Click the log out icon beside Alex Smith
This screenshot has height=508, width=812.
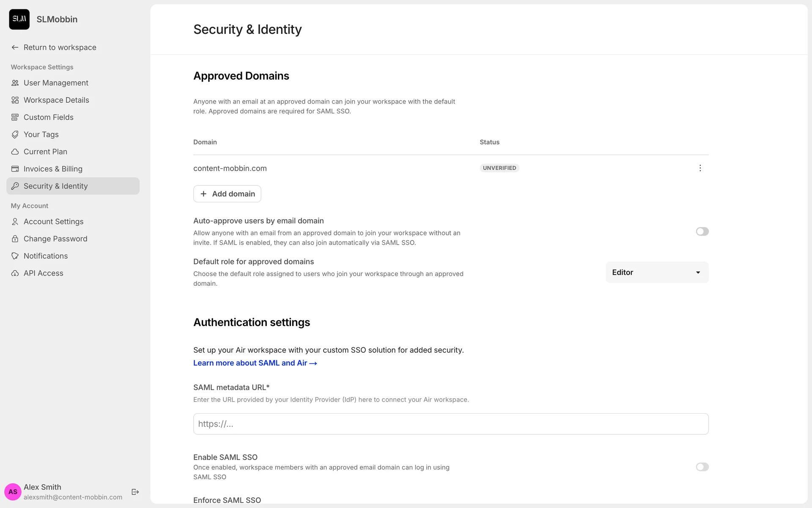[x=135, y=492]
